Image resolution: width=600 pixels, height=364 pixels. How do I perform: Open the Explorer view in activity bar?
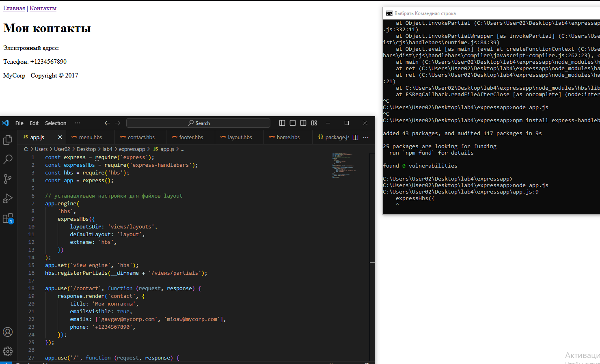click(x=8, y=140)
